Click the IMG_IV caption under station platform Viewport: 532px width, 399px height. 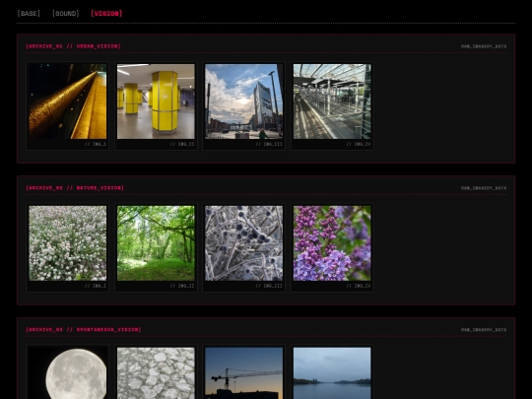tap(359, 144)
